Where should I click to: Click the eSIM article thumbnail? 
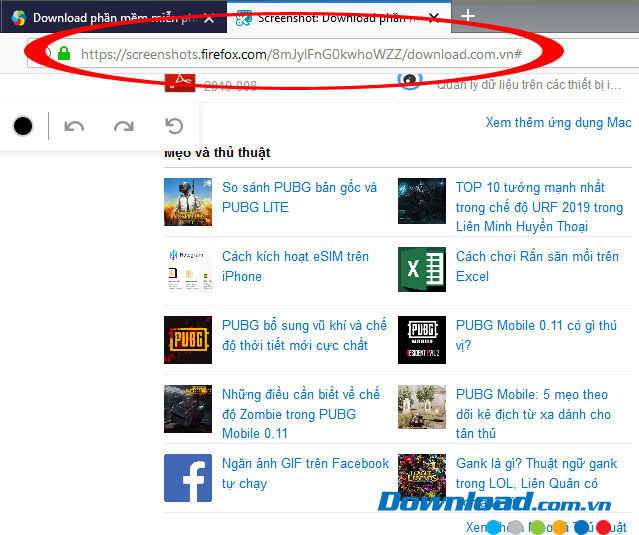coord(188,270)
